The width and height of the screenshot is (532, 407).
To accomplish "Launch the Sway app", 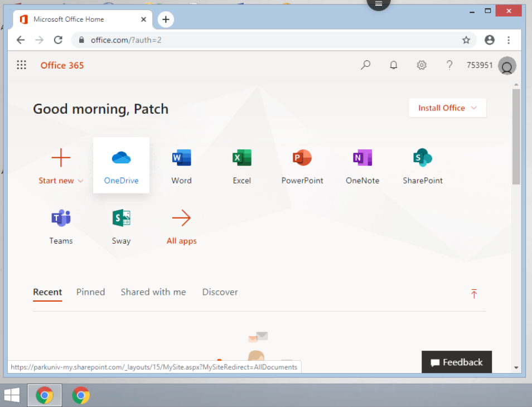I will (121, 226).
